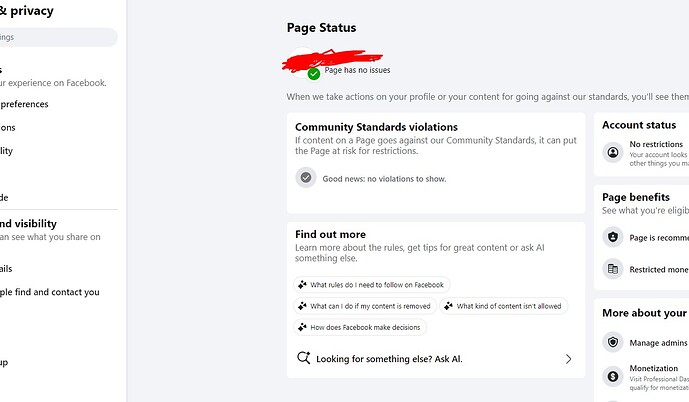Click the gray checkmark icon beside no violations

pos(306,178)
